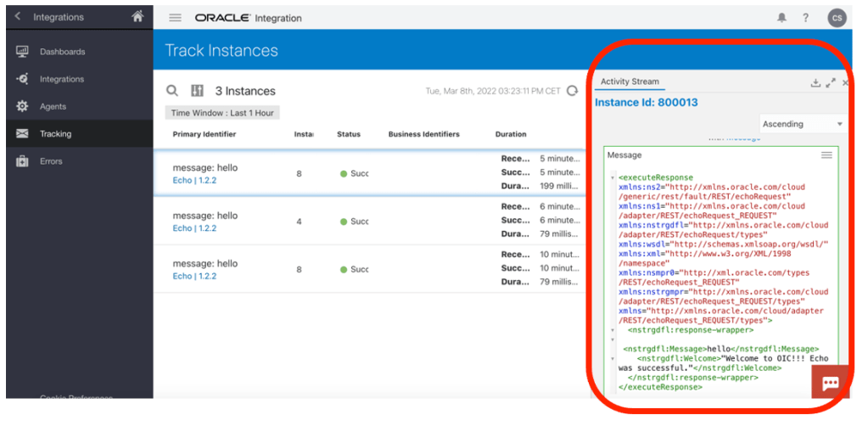Open the filter icon beside 3 Instances
The image size is (868, 432).
197,91
